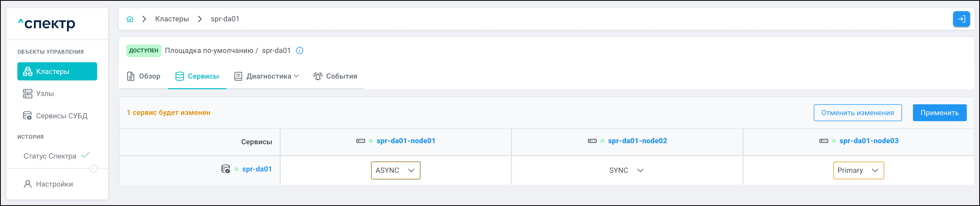Open the ASYNC role dropdown for node01
Image resolution: width=980 pixels, height=206 pixels.
395,170
